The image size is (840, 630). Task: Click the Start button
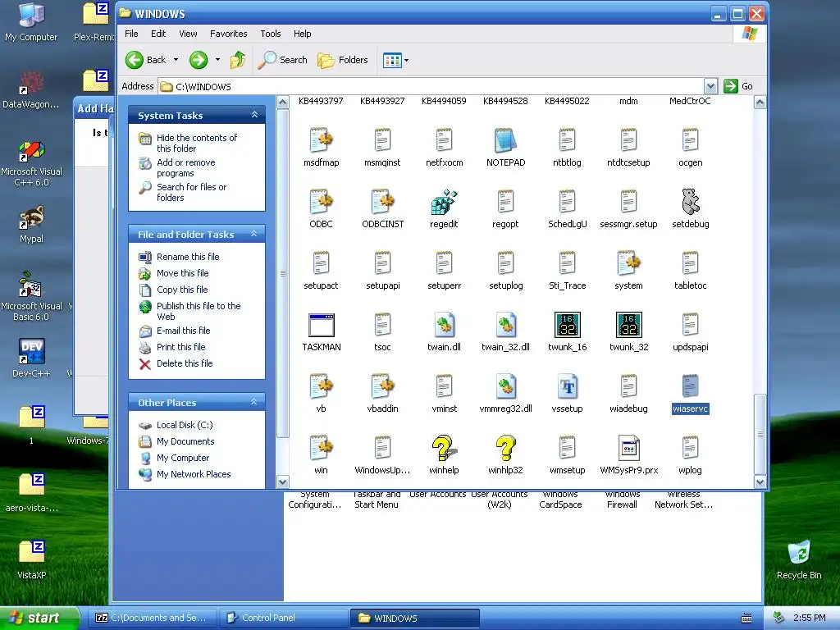coord(39,618)
